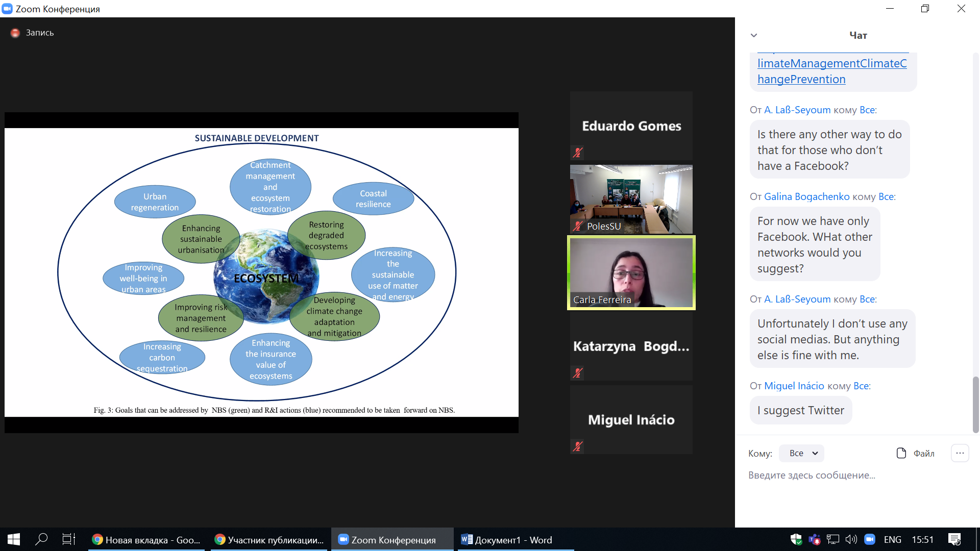Click the Zoom logo in the title bar
The width and height of the screenshot is (980, 551).
click(7, 9)
